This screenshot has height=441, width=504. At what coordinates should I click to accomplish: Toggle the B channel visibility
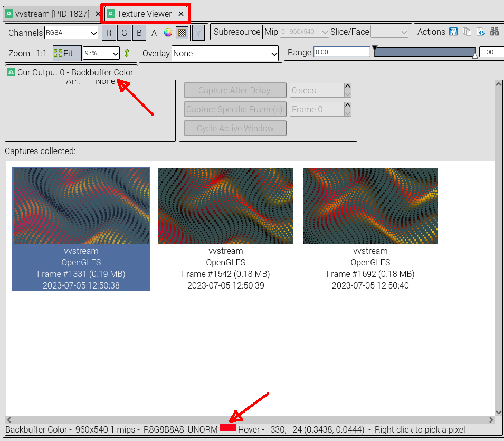138,32
